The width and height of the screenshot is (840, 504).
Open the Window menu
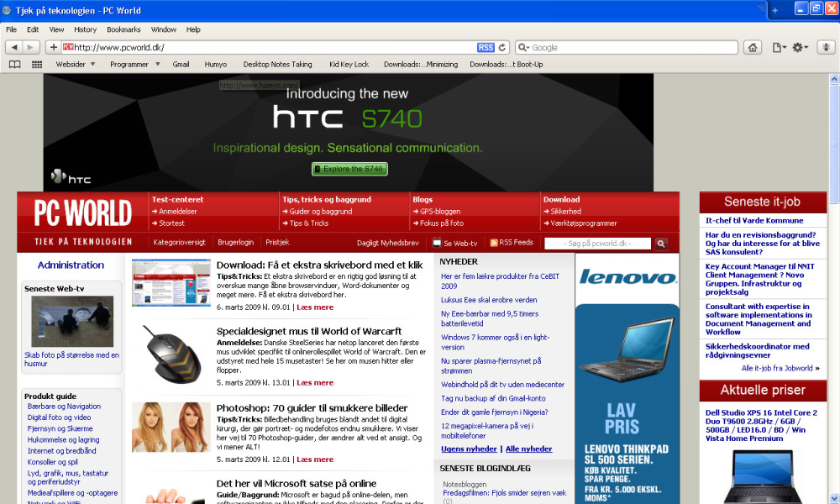coord(164,29)
